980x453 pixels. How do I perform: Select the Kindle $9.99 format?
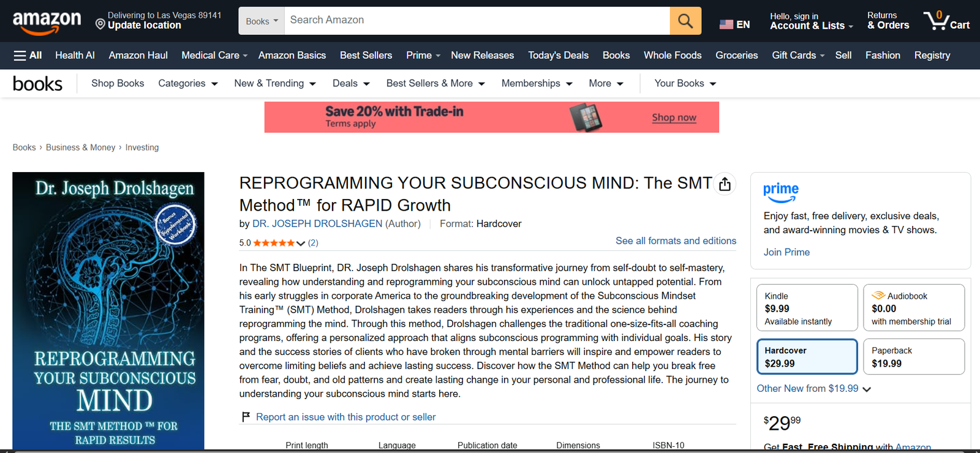(807, 308)
